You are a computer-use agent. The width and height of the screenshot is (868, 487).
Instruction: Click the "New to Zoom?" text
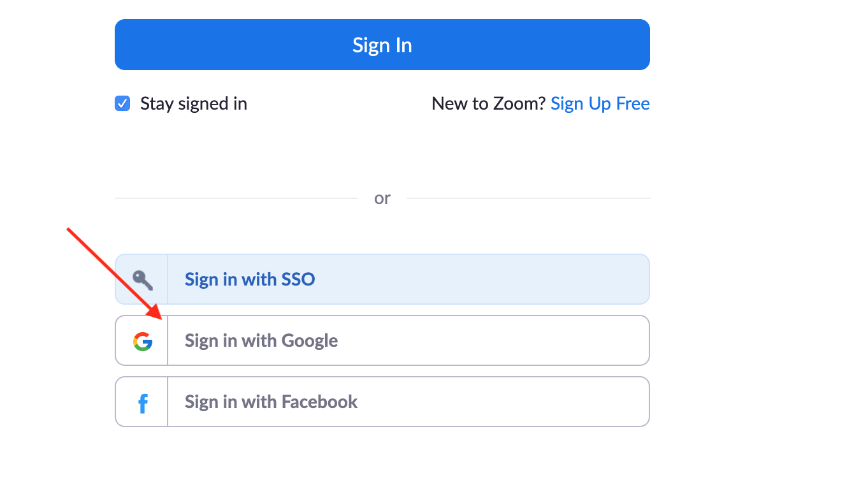coord(488,103)
